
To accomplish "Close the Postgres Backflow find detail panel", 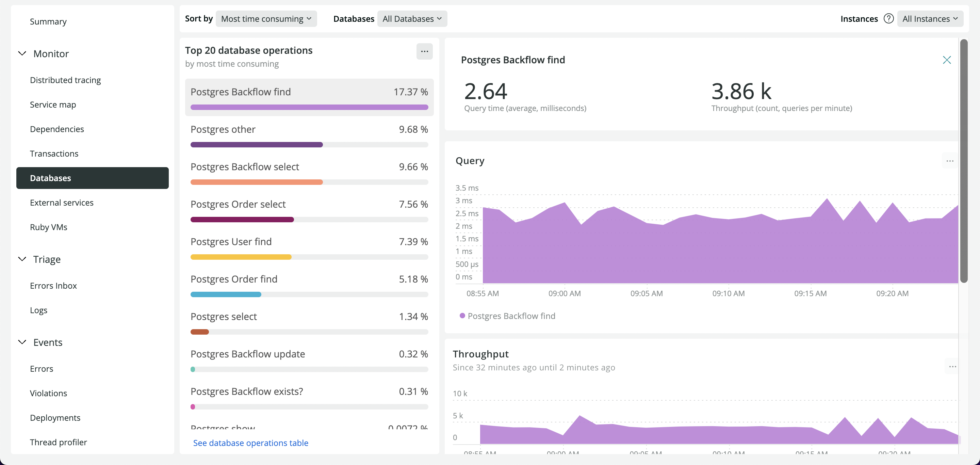I will tap(946, 60).
